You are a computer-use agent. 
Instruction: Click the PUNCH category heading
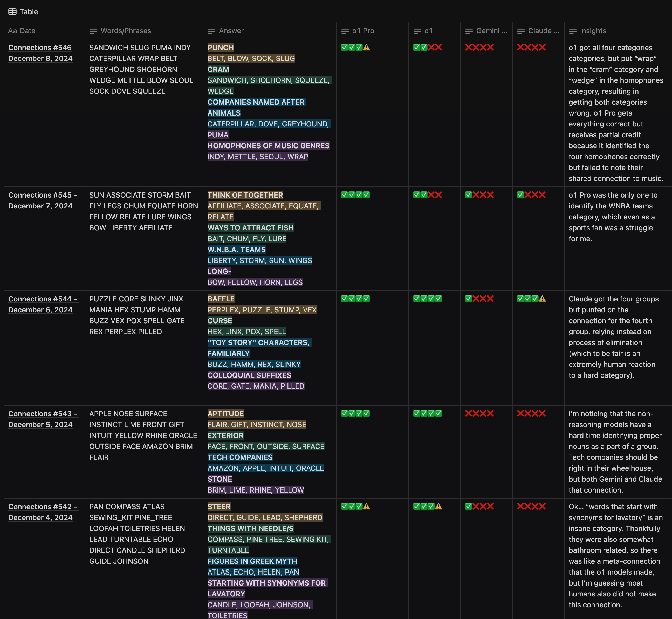(x=221, y=48)
